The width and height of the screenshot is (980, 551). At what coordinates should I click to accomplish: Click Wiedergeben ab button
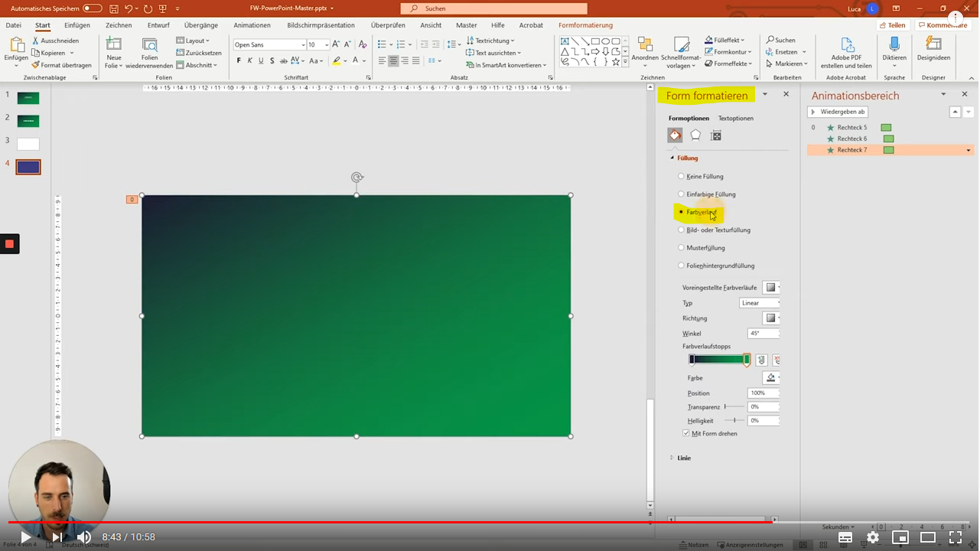pyautogui.click(x=838, y=112)
